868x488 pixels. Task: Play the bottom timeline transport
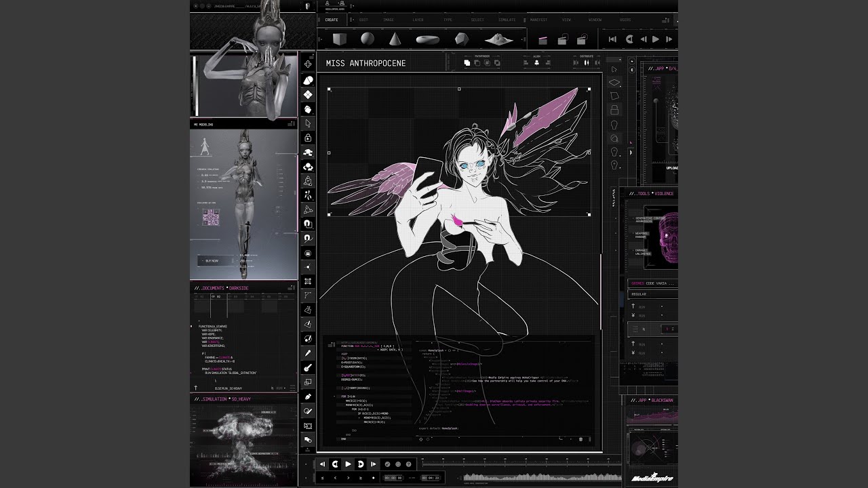tap(349, 464)
